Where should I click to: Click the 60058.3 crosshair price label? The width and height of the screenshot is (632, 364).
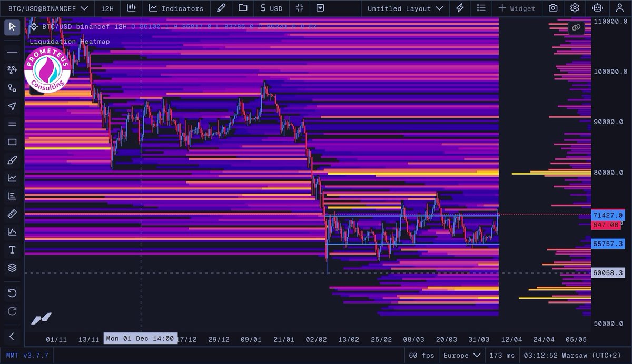click(608, 273)
